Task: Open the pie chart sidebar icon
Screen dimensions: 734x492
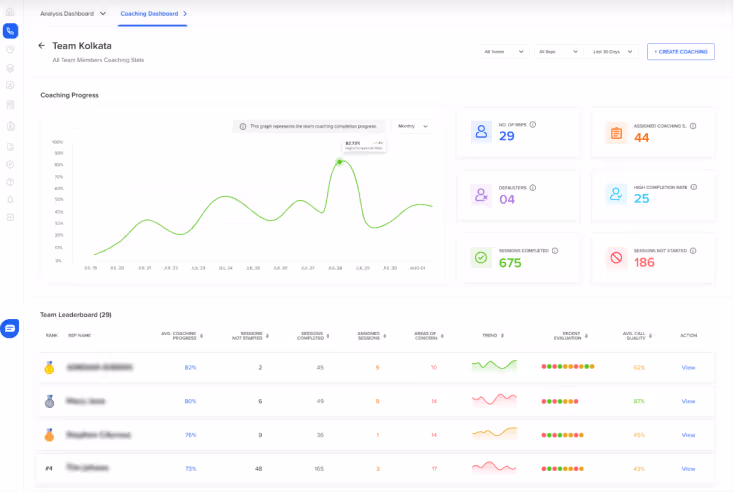Action: (x=10, y=50)
